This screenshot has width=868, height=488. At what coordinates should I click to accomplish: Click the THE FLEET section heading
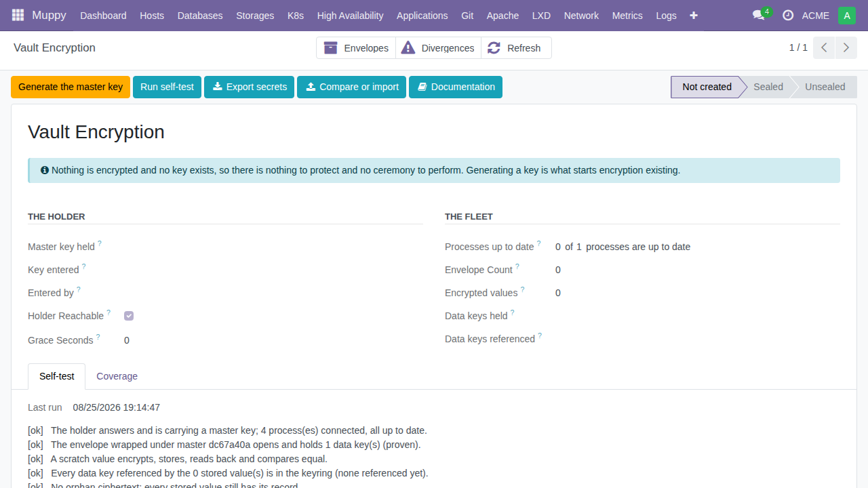pyautogui.click(x=469, y=216)
